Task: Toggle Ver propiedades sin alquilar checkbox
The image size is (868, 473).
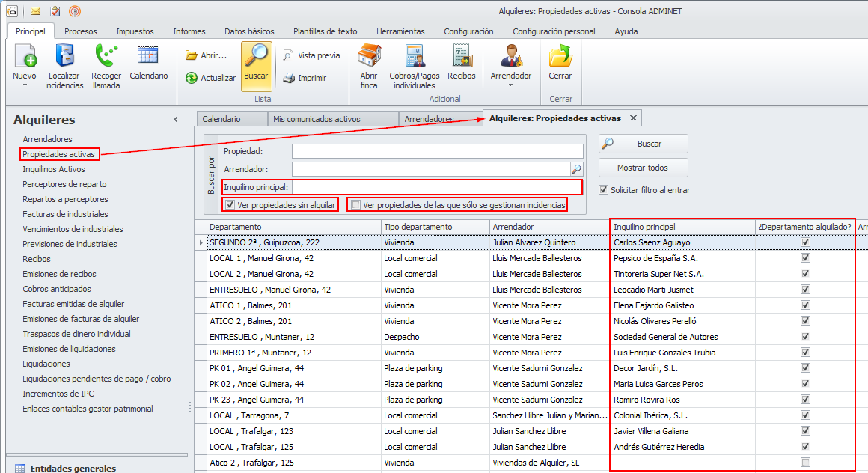Action: (x=230, y=205)
